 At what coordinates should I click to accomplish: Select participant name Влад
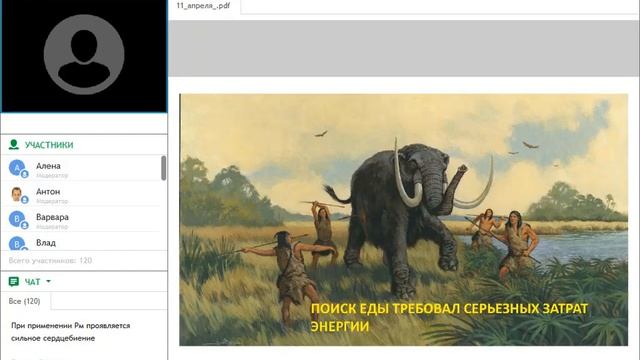(46, 243)
